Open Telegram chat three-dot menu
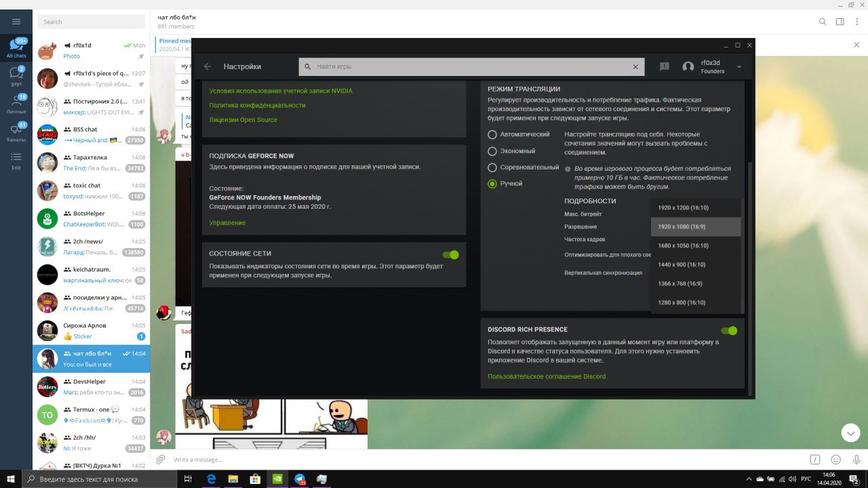Viewport: 868px width, 488px height. [856, 22]
